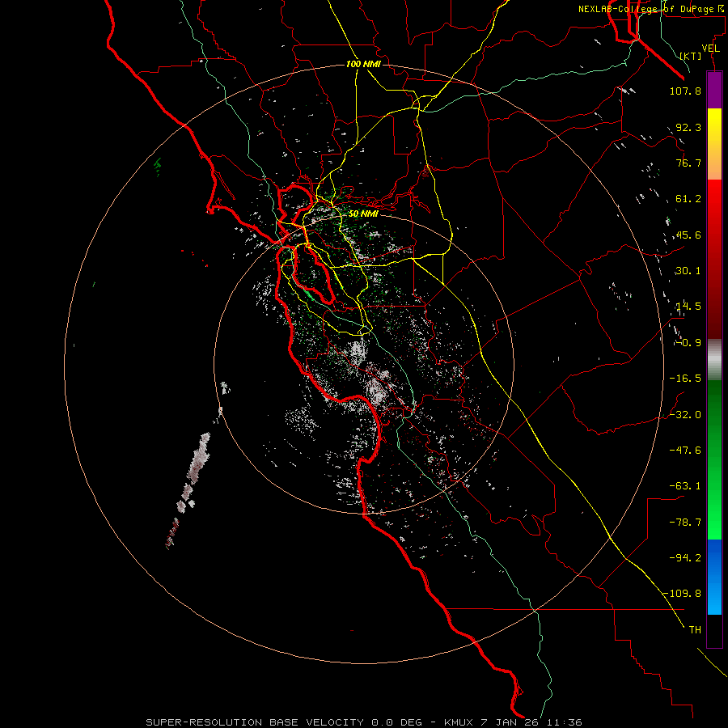Image resolution: width=728 pixels, height=728 pixels.
Task: Click 7 JAN 26 date in caption
Action: coord(510,722)
